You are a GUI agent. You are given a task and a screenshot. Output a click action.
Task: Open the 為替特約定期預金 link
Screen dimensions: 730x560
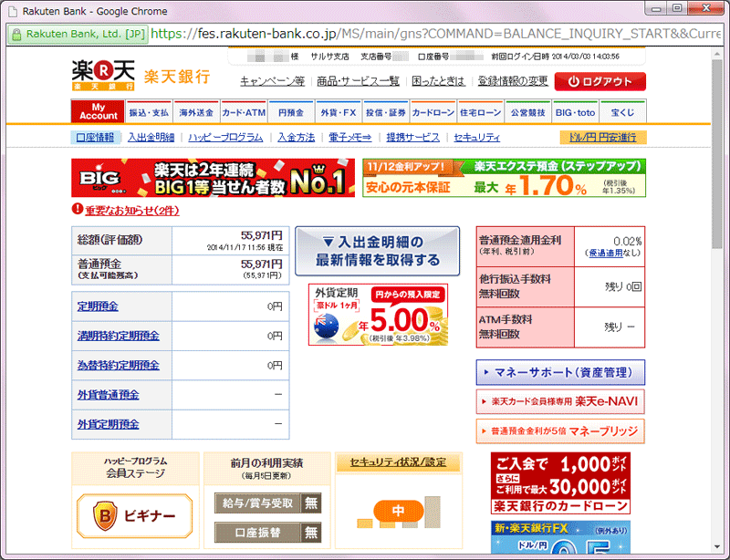pos(119,365)
